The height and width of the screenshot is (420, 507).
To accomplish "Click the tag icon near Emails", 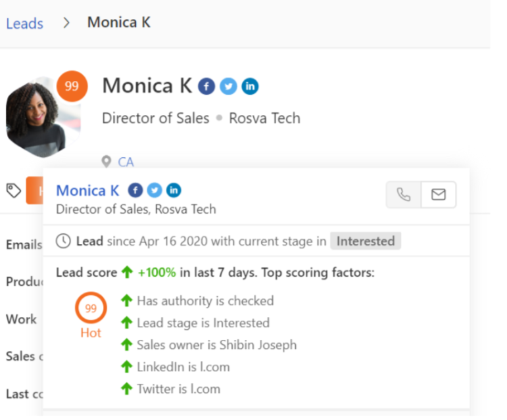I will (x=14, y=191).
